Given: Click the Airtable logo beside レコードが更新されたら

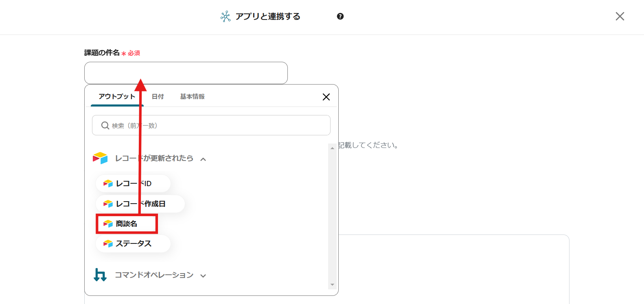Looking at the screenshot, I should [100, 158].
